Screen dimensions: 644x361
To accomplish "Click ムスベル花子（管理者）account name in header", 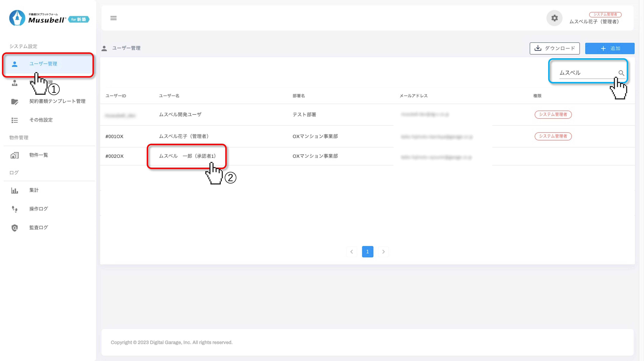I will pos(594,22).
